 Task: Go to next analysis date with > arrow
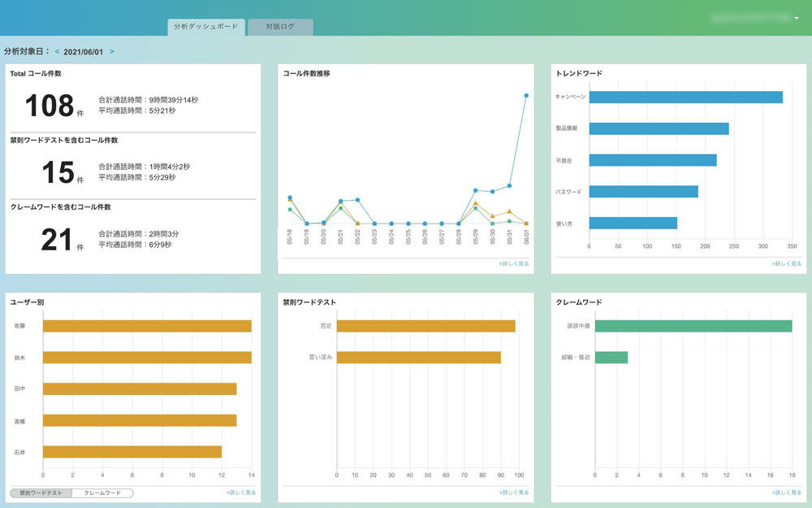tap(112, 52)
